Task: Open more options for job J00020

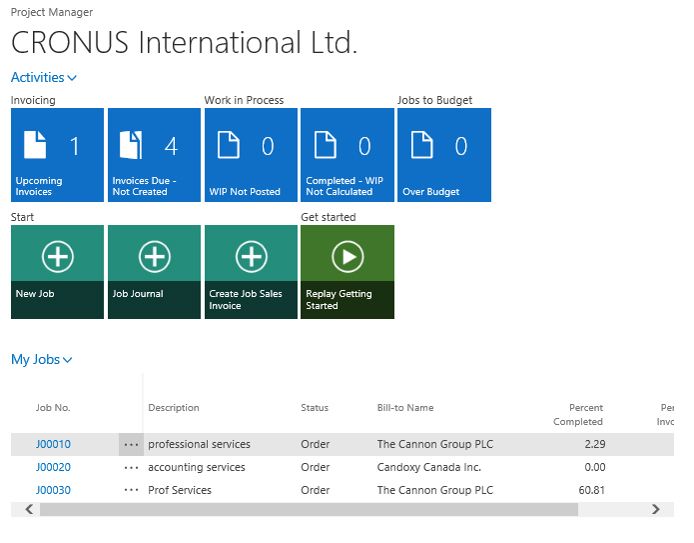Action: 131,467
